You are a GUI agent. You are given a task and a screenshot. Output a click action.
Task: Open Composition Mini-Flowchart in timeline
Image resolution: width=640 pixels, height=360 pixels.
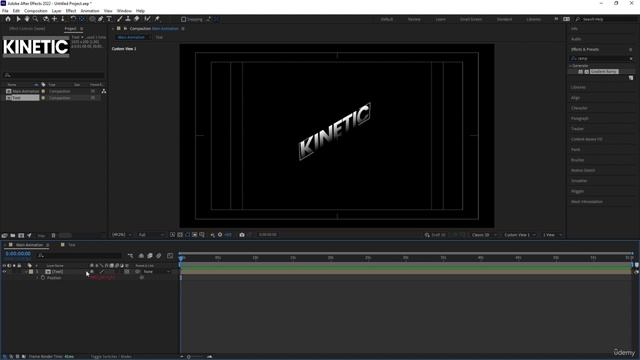(x=130, y=256)
